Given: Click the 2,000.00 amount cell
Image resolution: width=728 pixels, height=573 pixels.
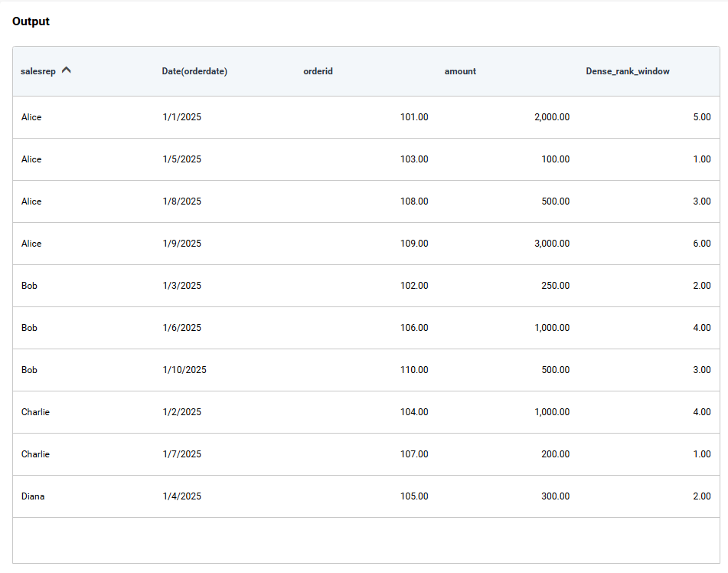Looking at the screenshot, I should pos(551,117).
